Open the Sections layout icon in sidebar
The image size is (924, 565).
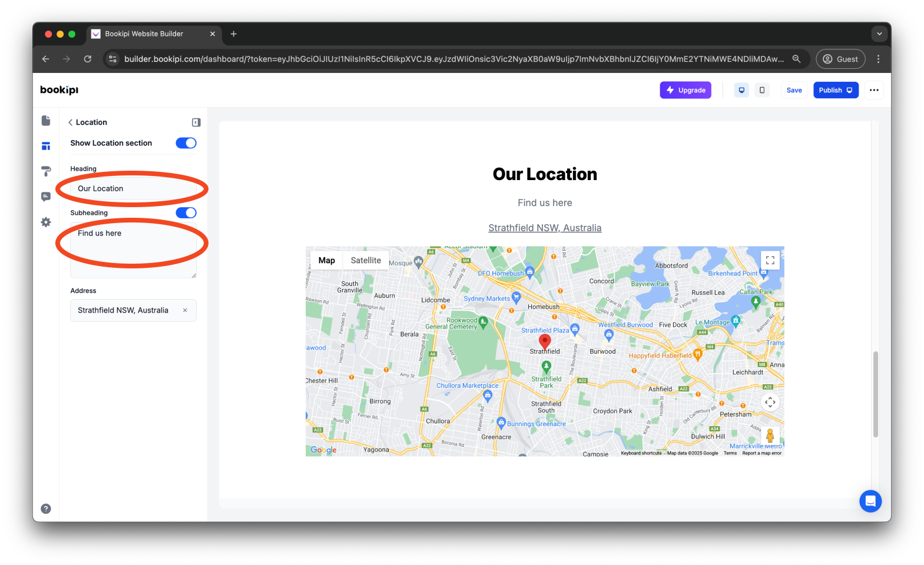pyautogui.click(x=46, y=146)
